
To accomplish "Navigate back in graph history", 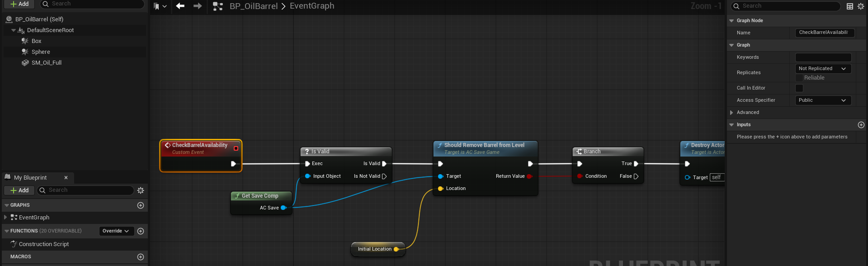I will click(180, 6).
